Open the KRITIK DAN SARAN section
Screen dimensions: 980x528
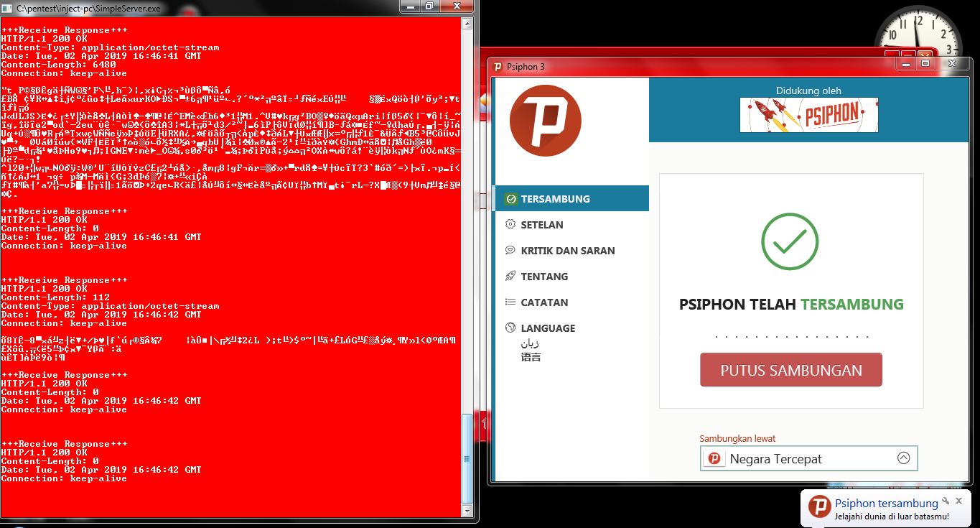[x=571, y=251]
